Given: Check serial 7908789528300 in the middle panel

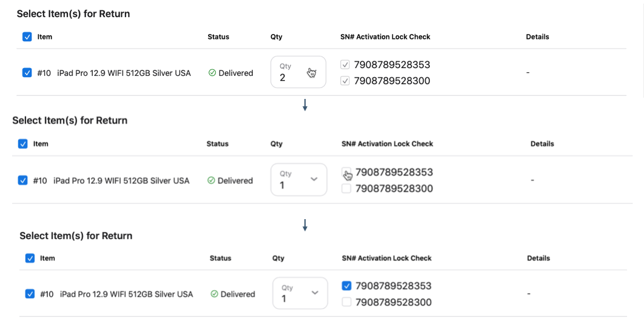Looking at the screenshot, I should (x=346, y=189).
